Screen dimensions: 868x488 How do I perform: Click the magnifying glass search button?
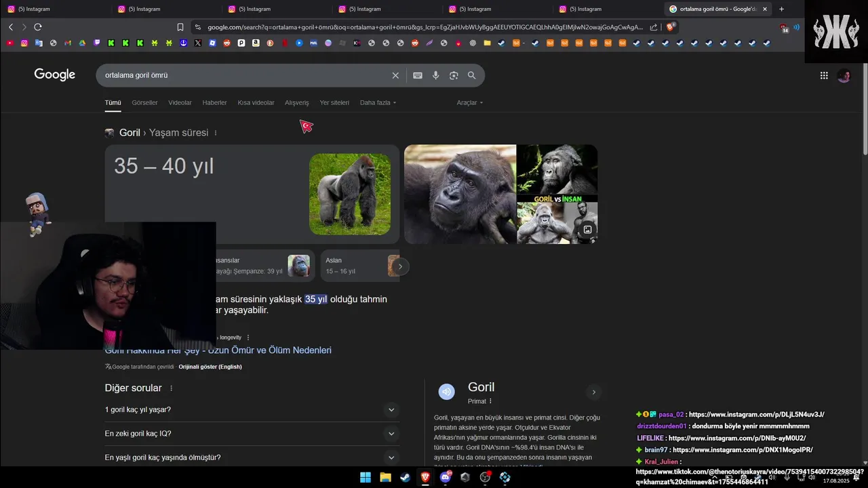(x=472, y=75)
